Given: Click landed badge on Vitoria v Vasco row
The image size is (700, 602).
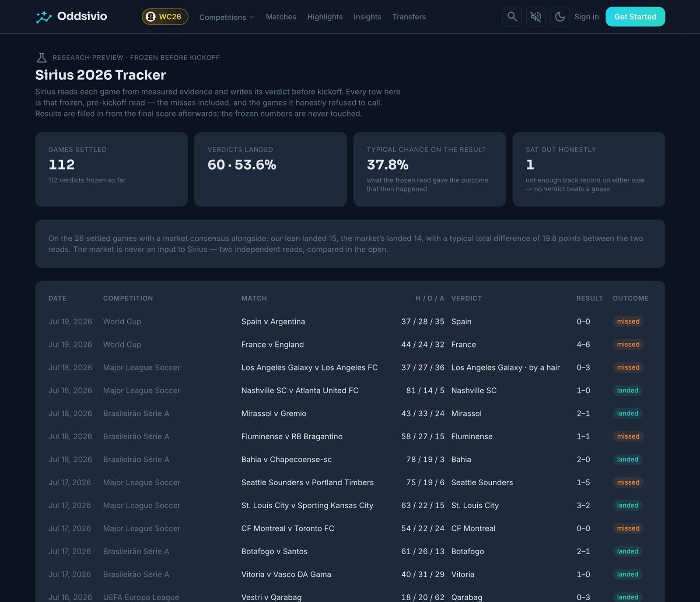Looking at the screenshot, I should [627, 574].
